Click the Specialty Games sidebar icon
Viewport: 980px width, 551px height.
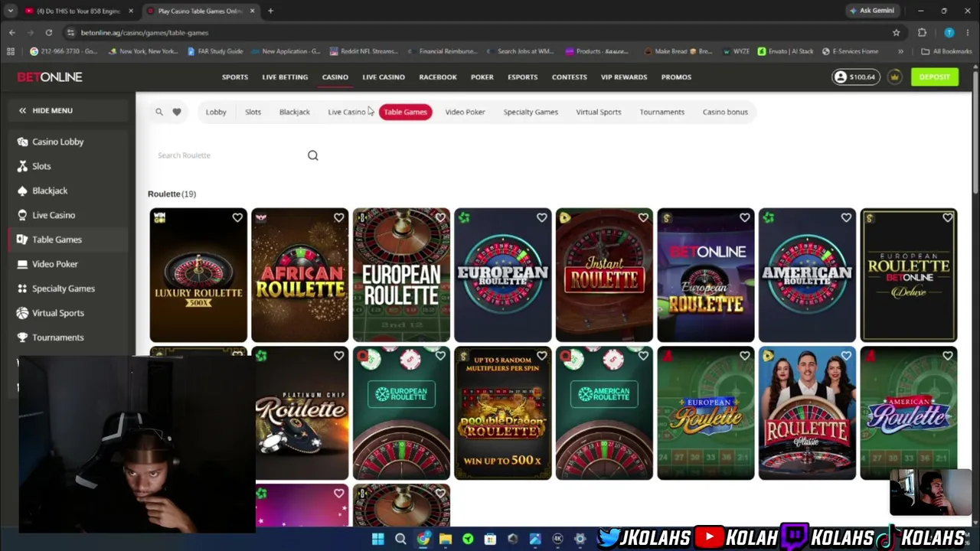[x=22, y=289]
